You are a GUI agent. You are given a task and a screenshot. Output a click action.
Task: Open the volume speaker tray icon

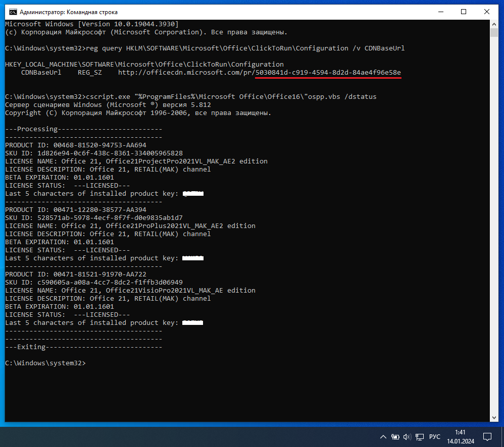click(x=407, y=437)
